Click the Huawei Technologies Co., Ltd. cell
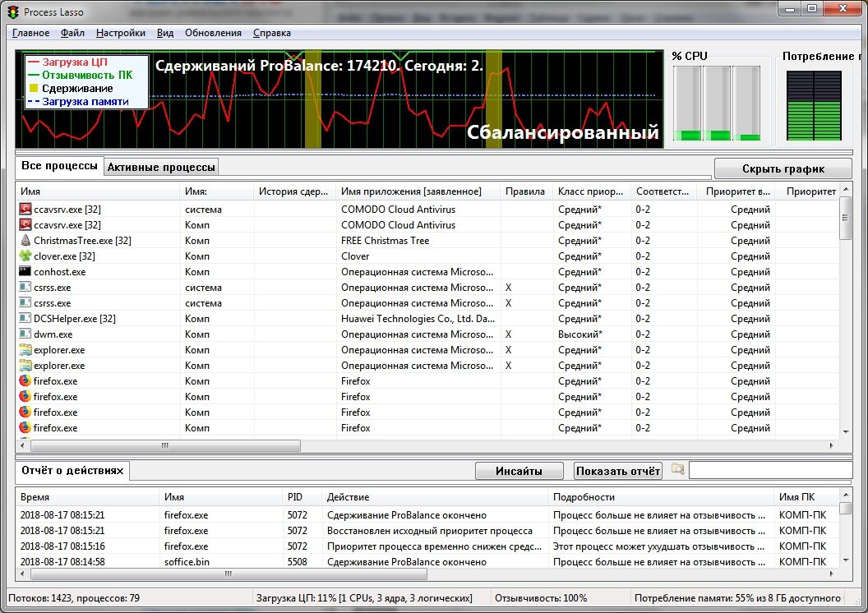The image size is (868, 613). tap(418, 318)
